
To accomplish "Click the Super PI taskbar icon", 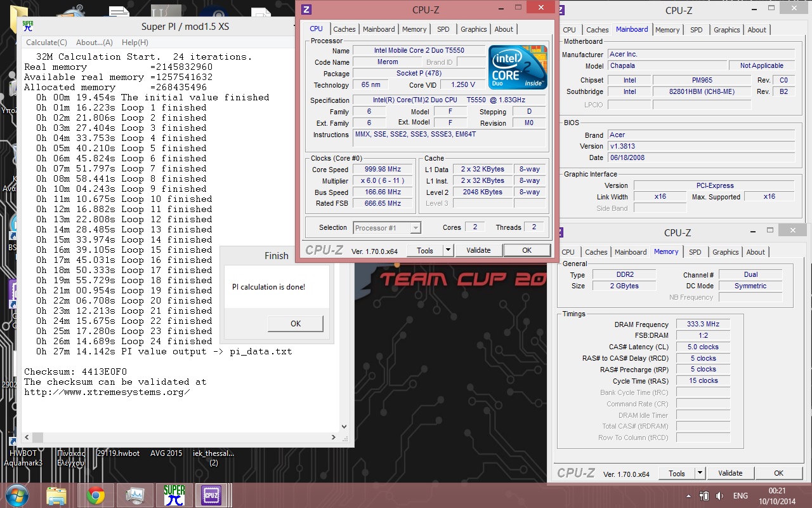I will click(174, 495).
